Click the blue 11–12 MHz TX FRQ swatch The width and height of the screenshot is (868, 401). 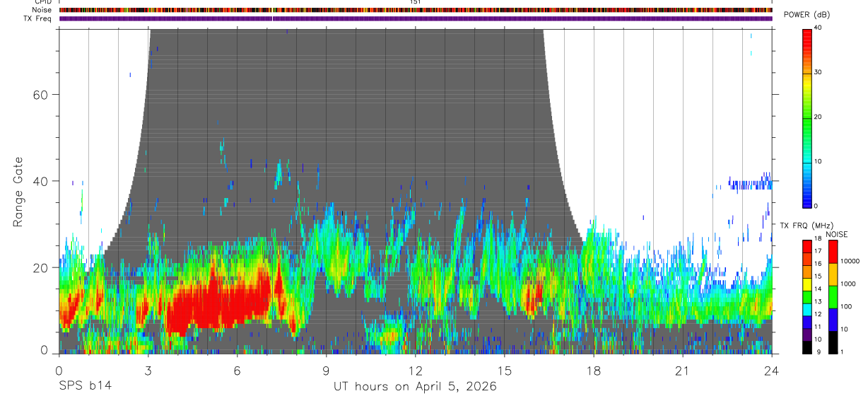click(807, 322)
